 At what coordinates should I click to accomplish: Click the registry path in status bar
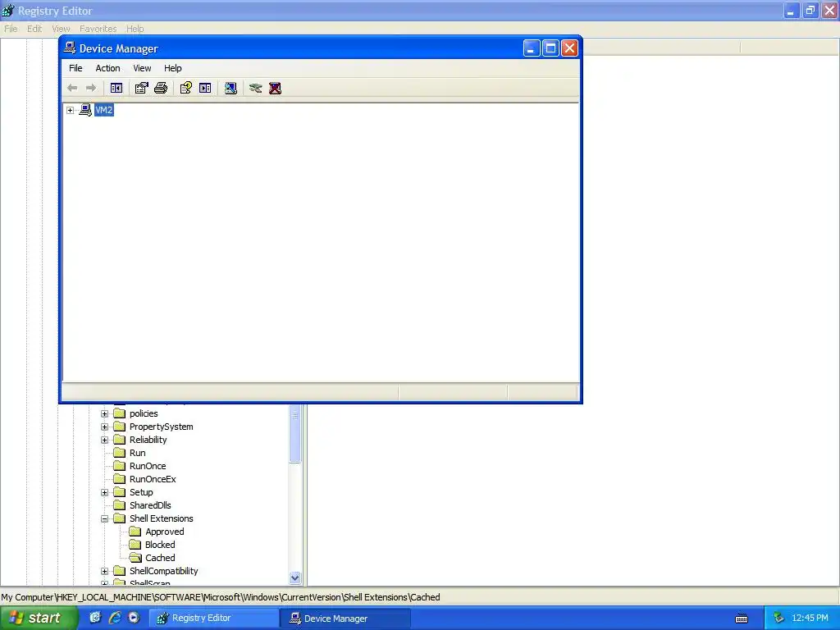[221, 597]
